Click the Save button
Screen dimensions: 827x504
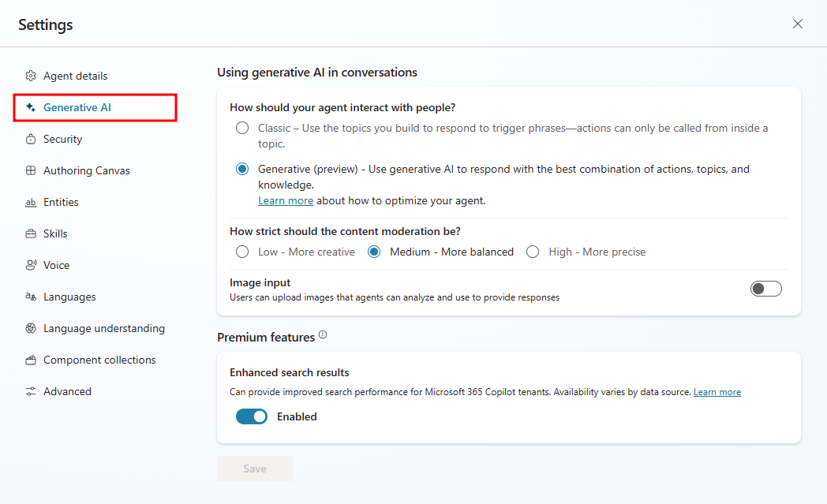click(255, 469)
